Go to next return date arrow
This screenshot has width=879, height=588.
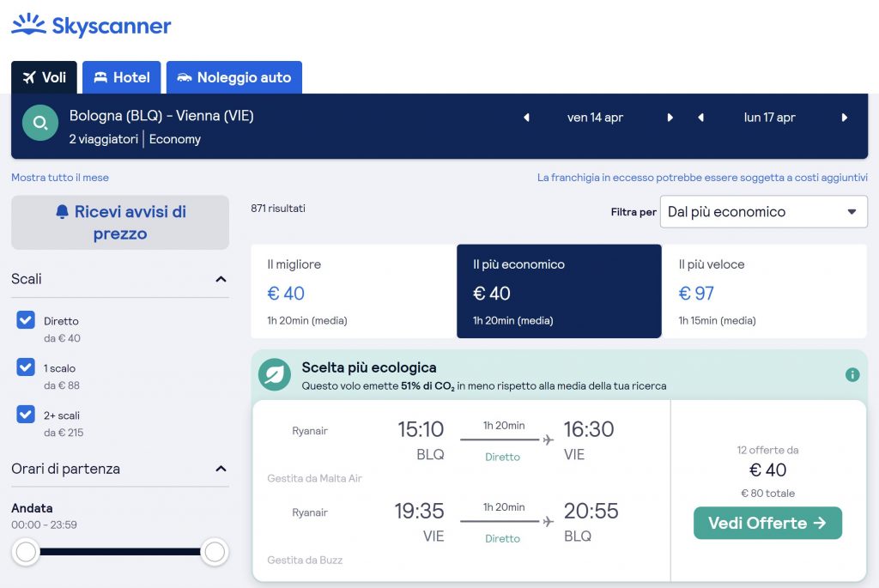(845, 118)
